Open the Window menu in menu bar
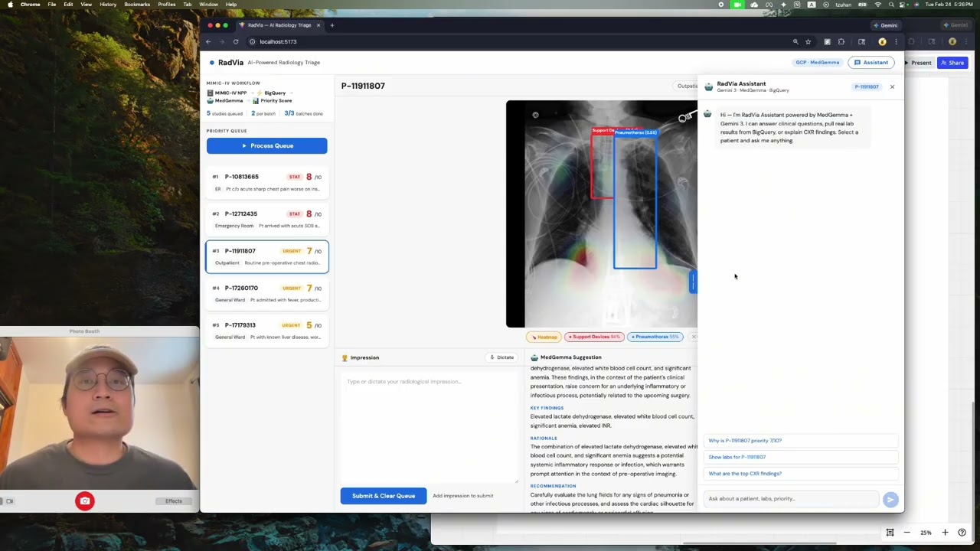980x551 pixels. tap(208, 5)
